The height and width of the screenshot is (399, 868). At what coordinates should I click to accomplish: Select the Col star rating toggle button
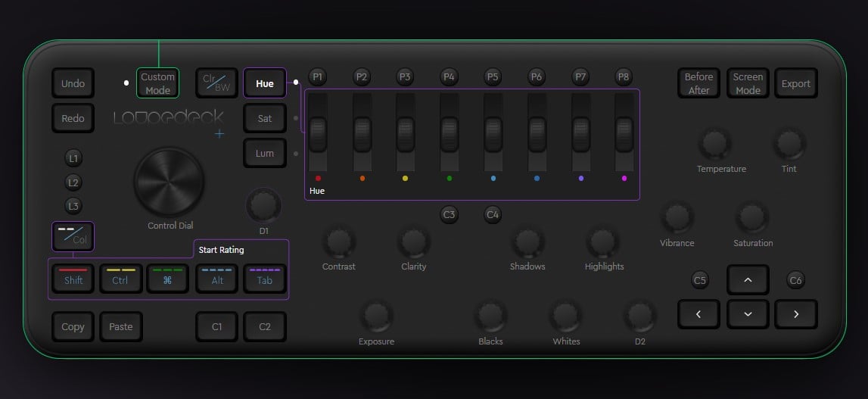click(73, 236)
